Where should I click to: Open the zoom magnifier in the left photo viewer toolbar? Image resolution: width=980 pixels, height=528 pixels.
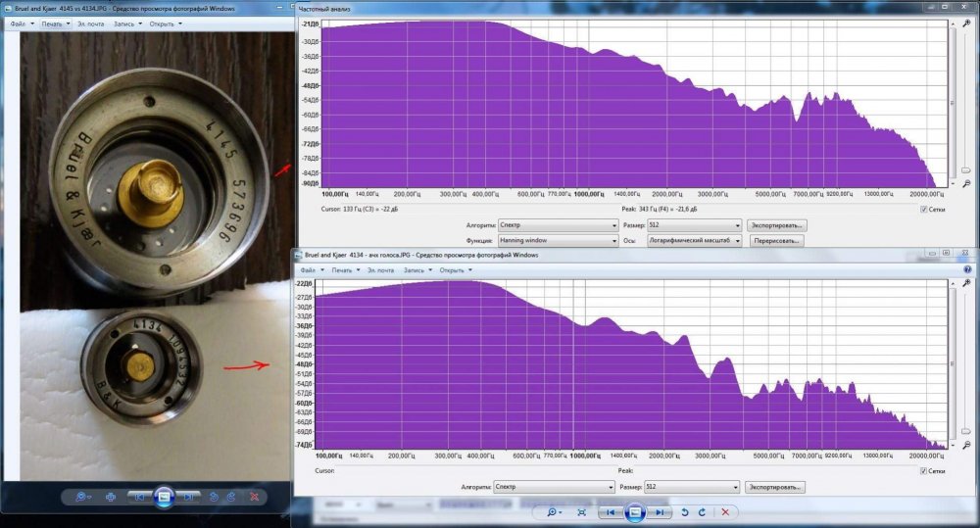pyautogui.click(x=82, y=497)
